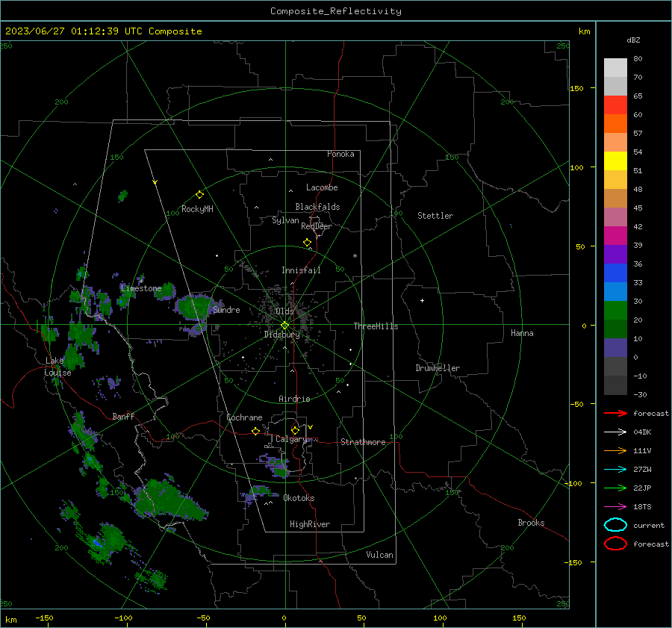Screen dimensions: 672x628
Task: Click the green 22JP arrow legend icon
Action: (x=615, y=488)
